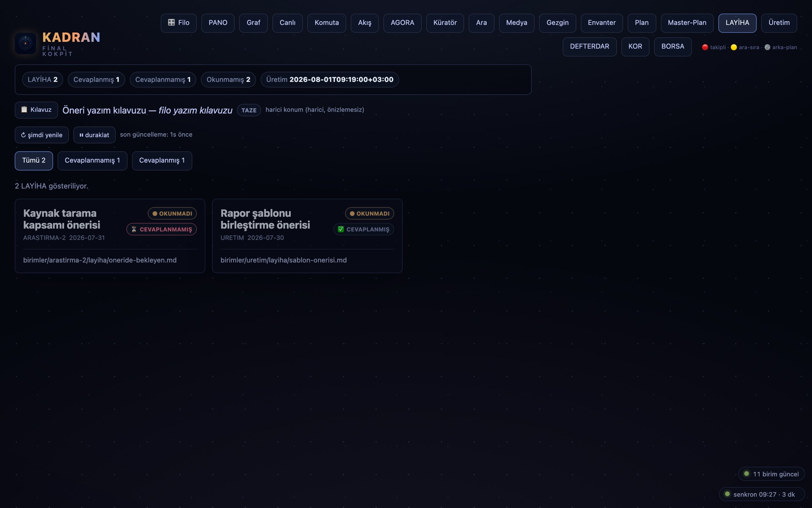
Task: Open the DEFTERDAR tab
Action: click(x=590, y=47)
